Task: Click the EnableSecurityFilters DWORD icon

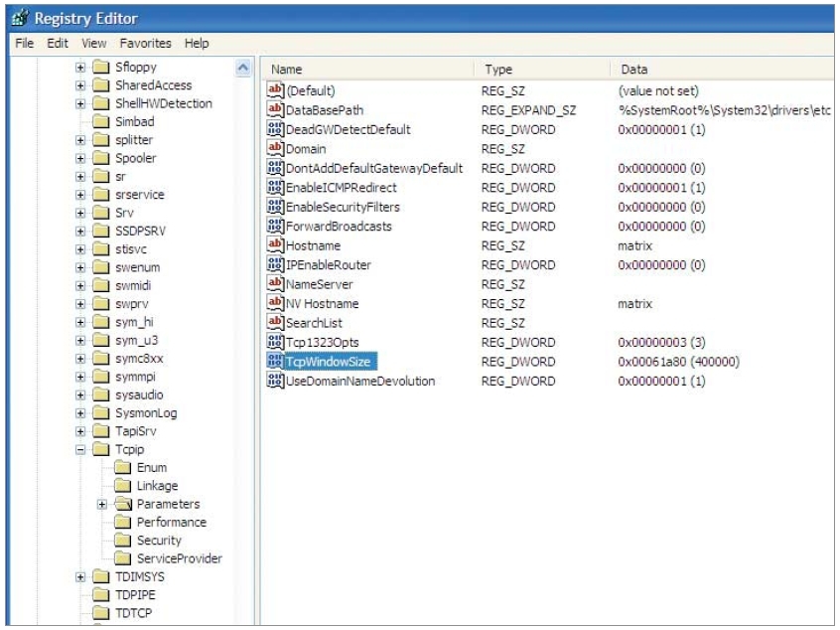Action: click(275, 206)
